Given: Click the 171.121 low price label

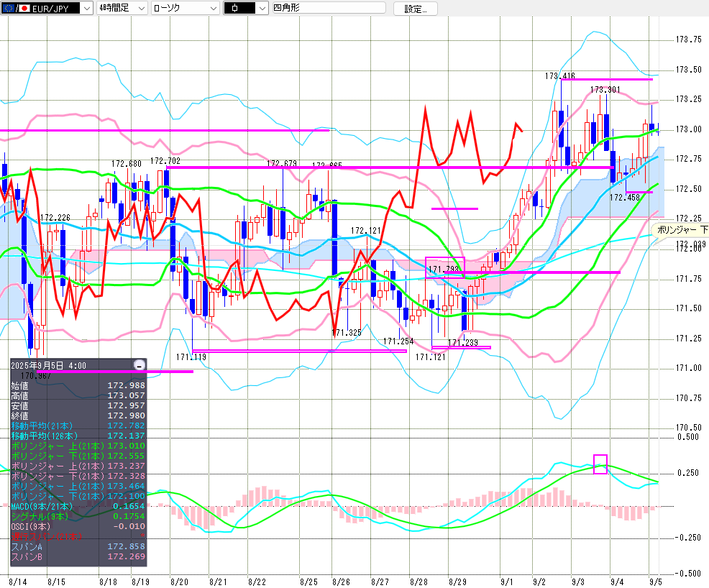Looking at the screenshot, I should point(431,357).
